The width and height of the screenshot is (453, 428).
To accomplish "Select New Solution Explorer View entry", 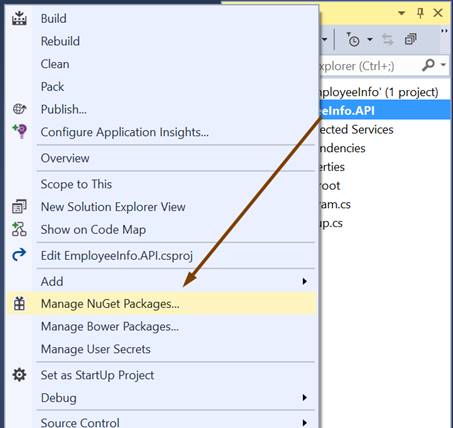I will click(x=161, y=207).
